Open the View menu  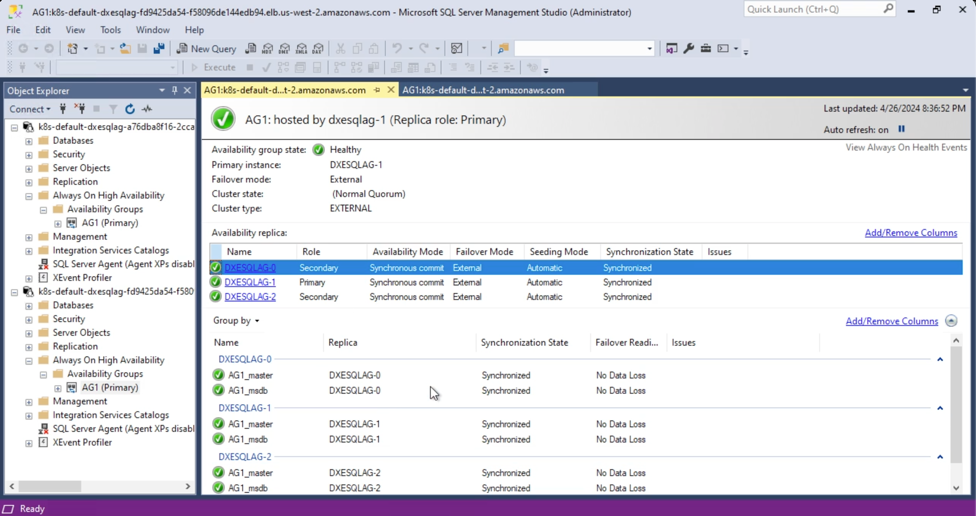click(x=75, y=30)
